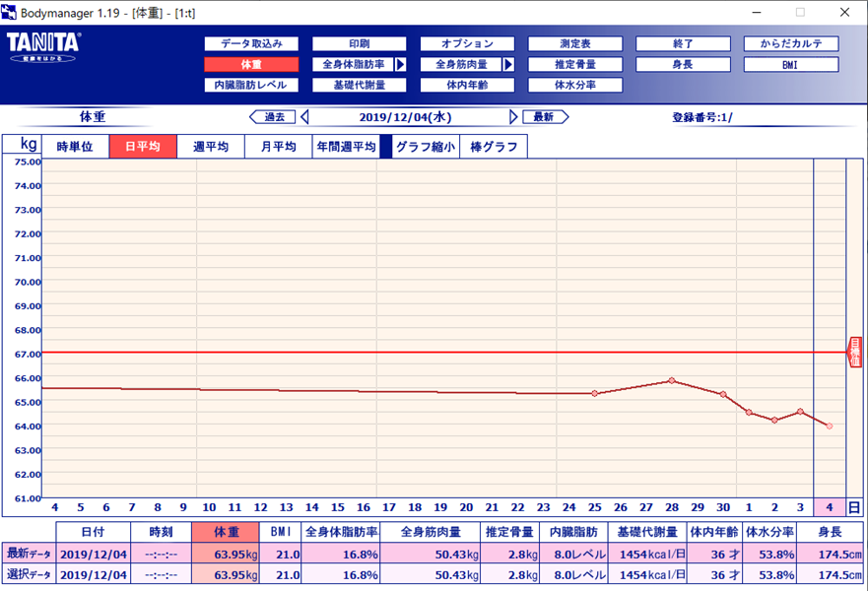
Task: Switch to the 週平均 tab
Action: [211, 147]
